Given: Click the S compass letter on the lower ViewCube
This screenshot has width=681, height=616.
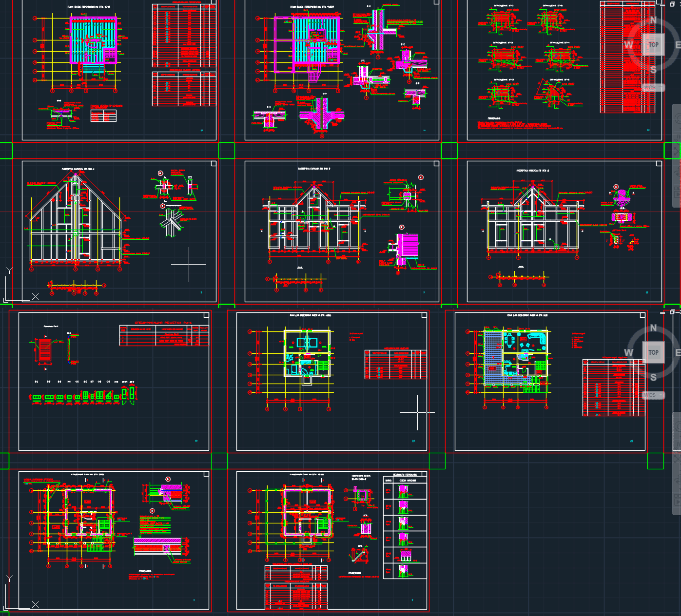Looking at the screenshot, I should tap(653, 377).
